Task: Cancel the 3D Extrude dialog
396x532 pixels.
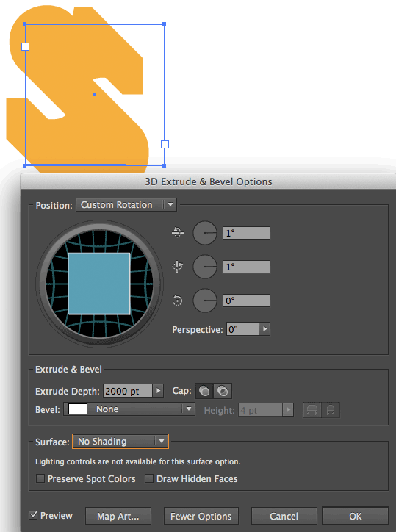Action: click(284, 516)
